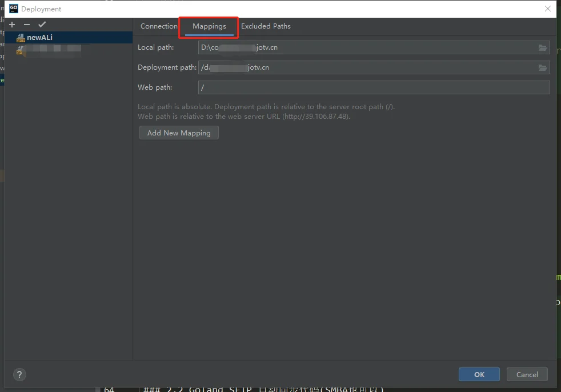Select the blurred server below newALi
The image size is (561, 392).
coord(51,50)
